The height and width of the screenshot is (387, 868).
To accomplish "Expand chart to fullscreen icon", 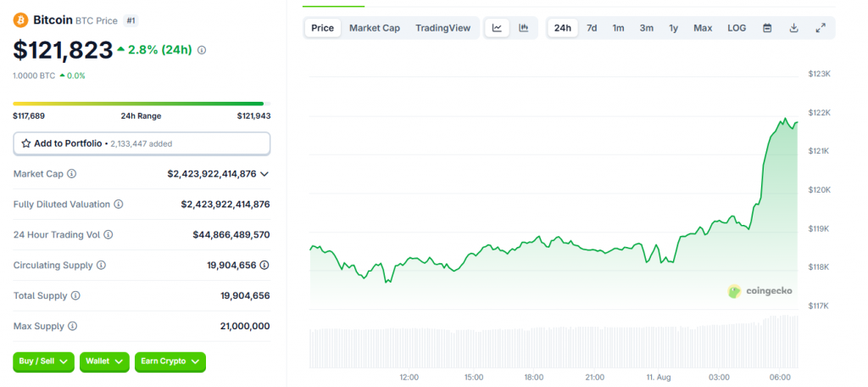I will 821,28.
